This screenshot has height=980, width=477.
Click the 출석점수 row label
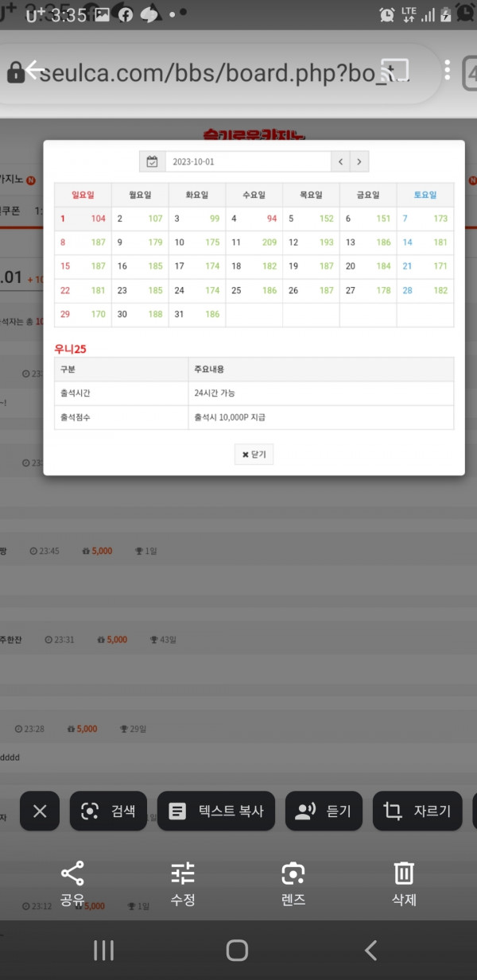121,417
